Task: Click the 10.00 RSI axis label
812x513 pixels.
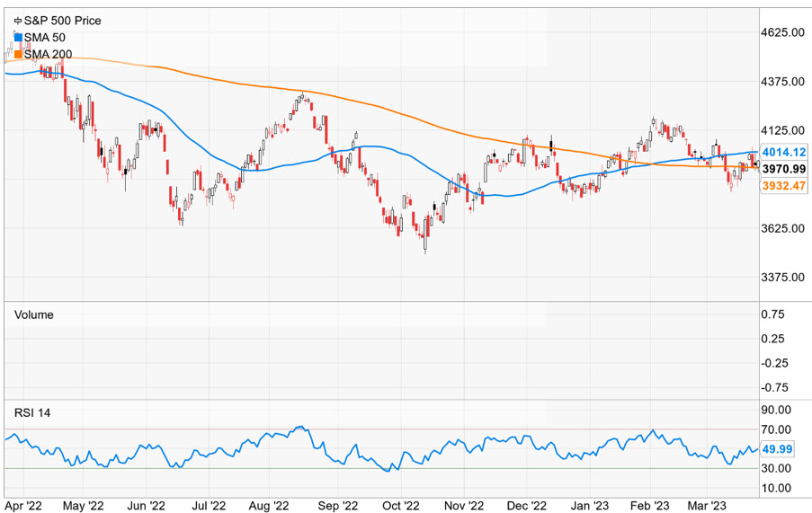Action: (x=776, y=488)
